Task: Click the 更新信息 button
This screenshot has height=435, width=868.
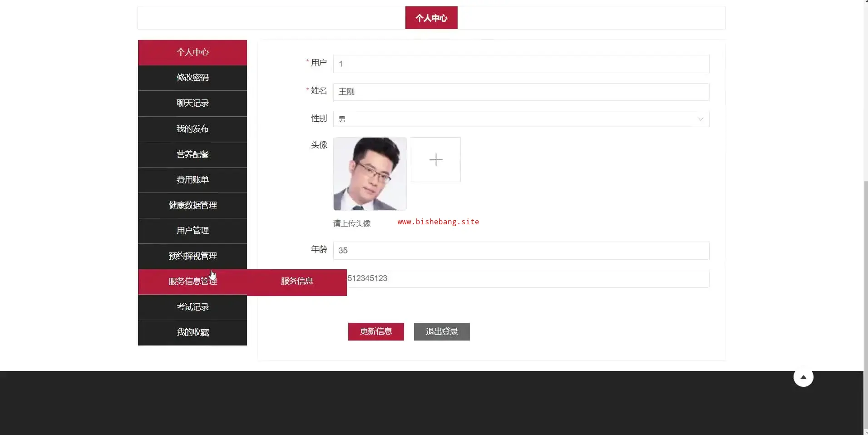Action: click(x=376, y=331)
